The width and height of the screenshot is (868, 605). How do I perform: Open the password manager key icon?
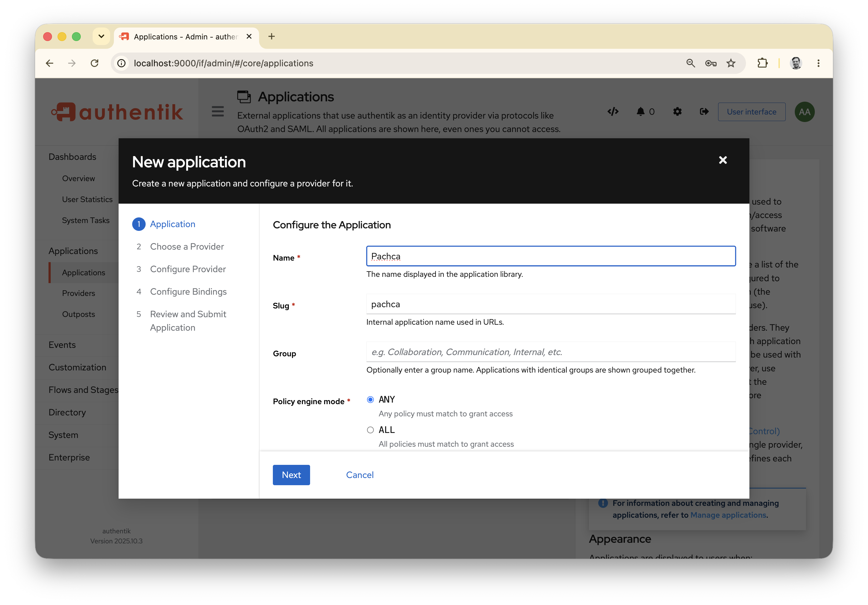click(x=711, y=63)
